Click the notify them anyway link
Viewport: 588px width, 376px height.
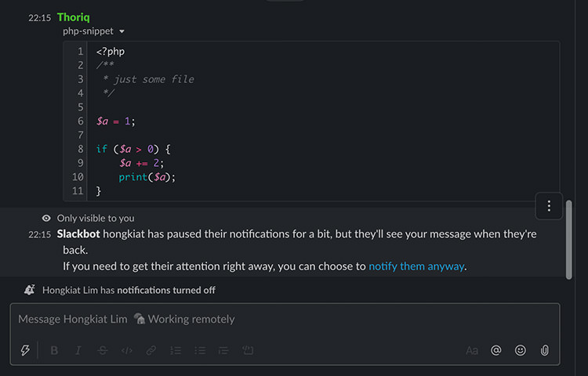click(416, 266)
